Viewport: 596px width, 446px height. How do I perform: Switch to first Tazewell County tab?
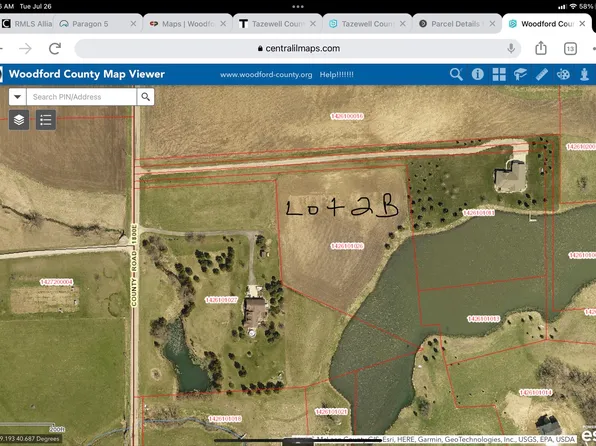278,24
